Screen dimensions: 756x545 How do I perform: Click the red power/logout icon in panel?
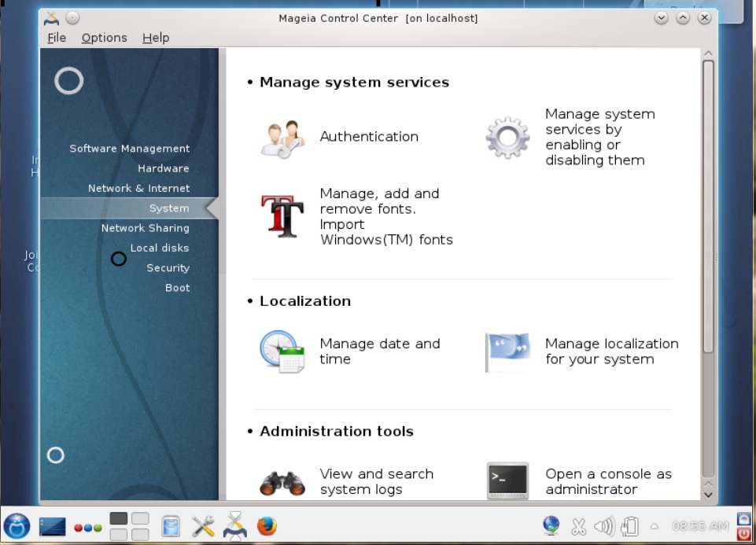pyautogui.click(x=744, y=533)
